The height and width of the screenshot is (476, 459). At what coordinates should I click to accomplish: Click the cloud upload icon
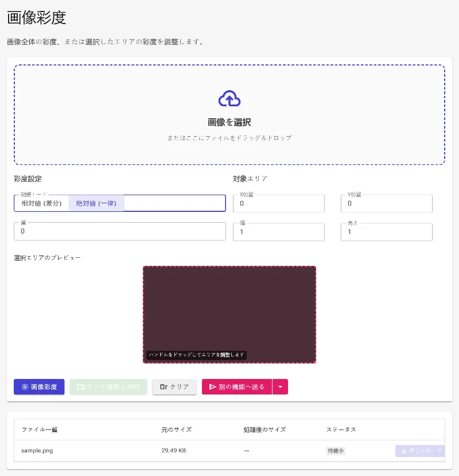[x=229, y=98]
